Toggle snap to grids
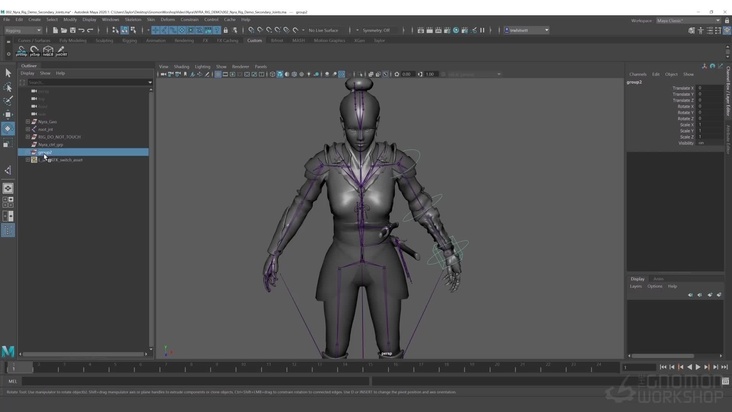The height and width of the screenshot is (412, 732). [x=251, y=30]
